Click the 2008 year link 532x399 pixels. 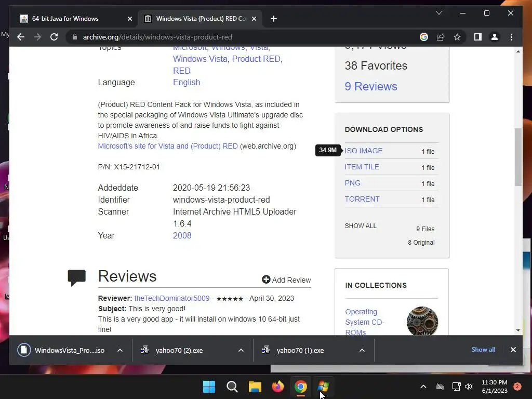pyautogui.click(x=182, y=235)
